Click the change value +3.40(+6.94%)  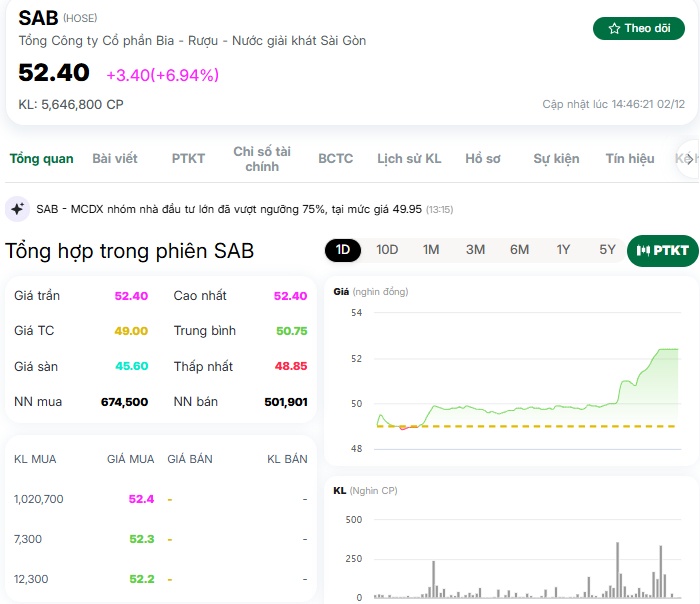162,75
